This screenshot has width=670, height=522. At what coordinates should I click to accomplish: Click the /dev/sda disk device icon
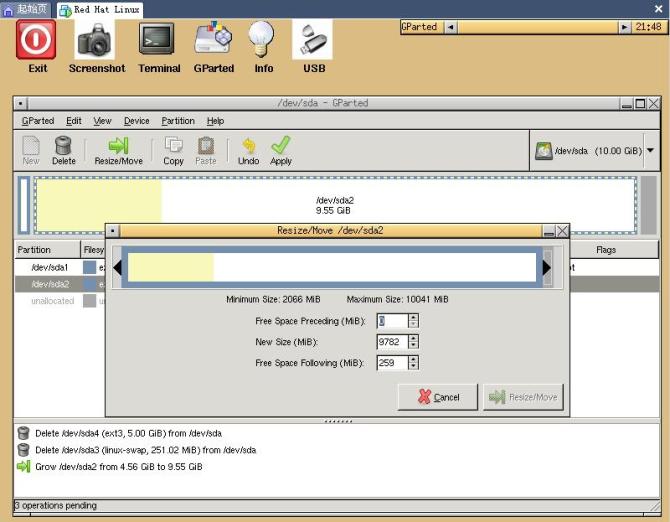[544, 151]
